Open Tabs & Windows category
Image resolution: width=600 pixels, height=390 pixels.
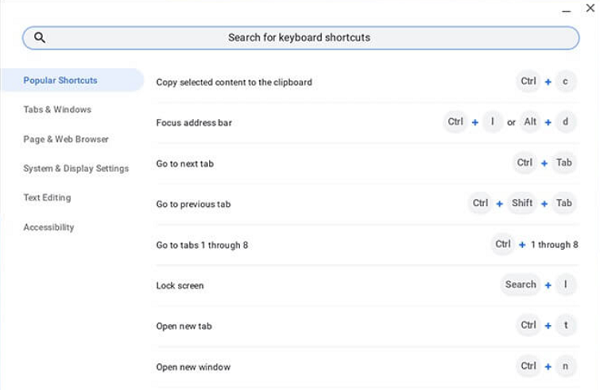point(57,109)
